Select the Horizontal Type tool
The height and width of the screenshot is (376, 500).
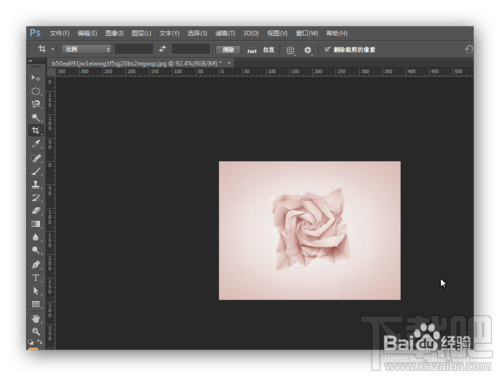pos(36,278)
